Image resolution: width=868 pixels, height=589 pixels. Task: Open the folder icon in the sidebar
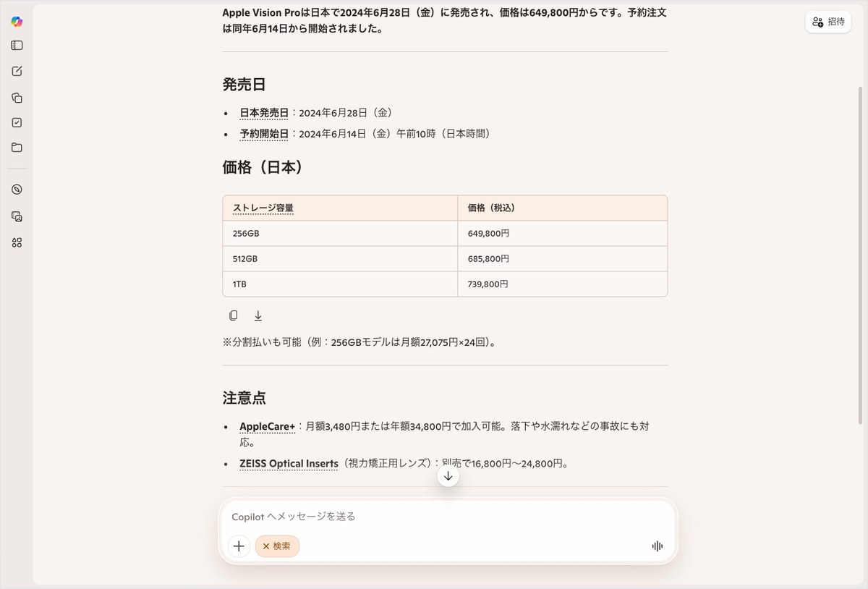click(x=17, y=148)
